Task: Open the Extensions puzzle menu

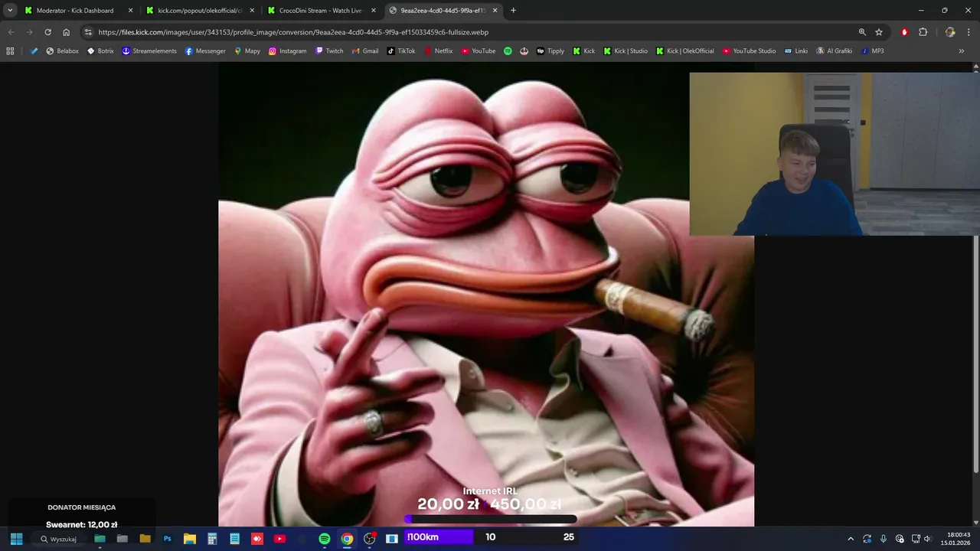Action: tap(923, 32)
